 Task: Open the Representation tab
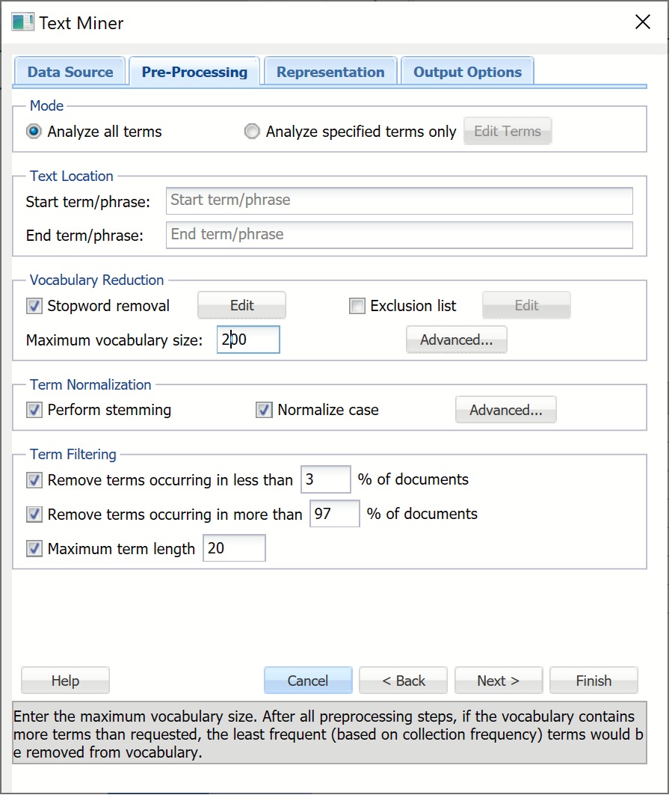[330, 73]
